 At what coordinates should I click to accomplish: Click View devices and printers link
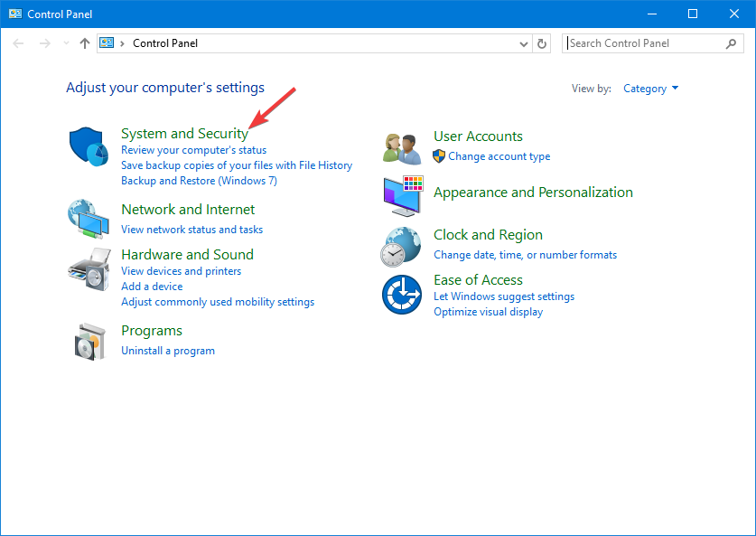181,271
